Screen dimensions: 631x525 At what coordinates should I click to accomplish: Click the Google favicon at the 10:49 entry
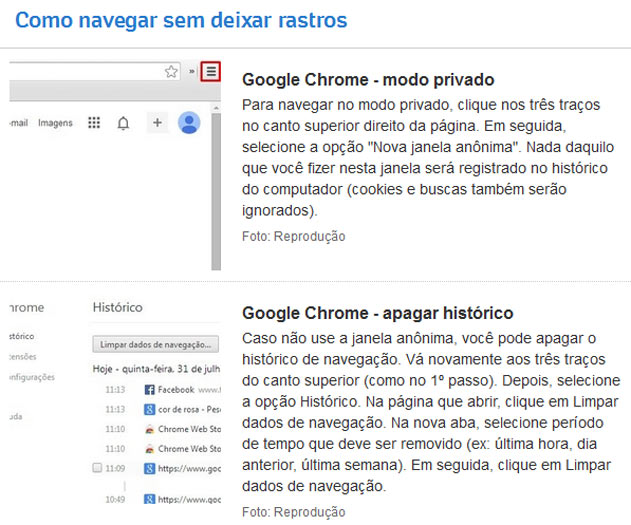coord(149,499)
